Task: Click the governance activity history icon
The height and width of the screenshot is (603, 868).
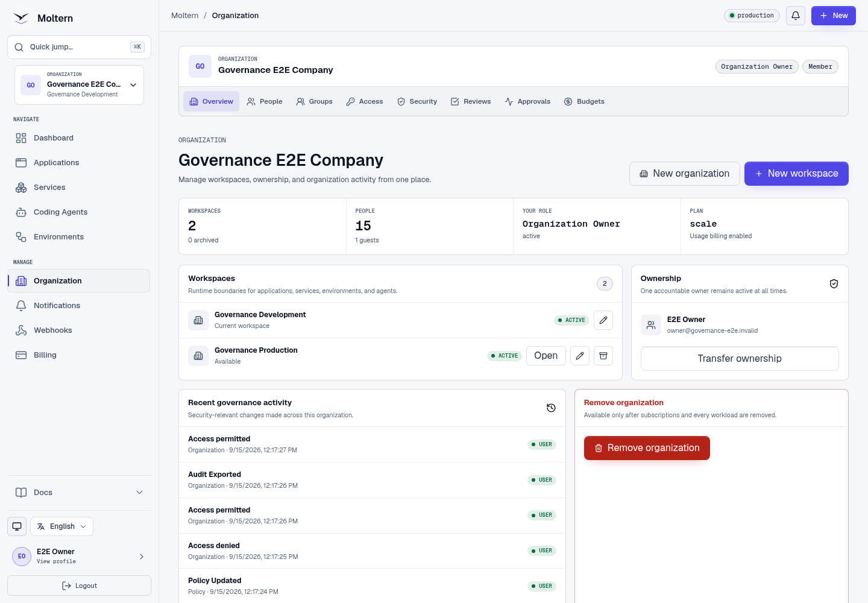Action: [551, 408]
